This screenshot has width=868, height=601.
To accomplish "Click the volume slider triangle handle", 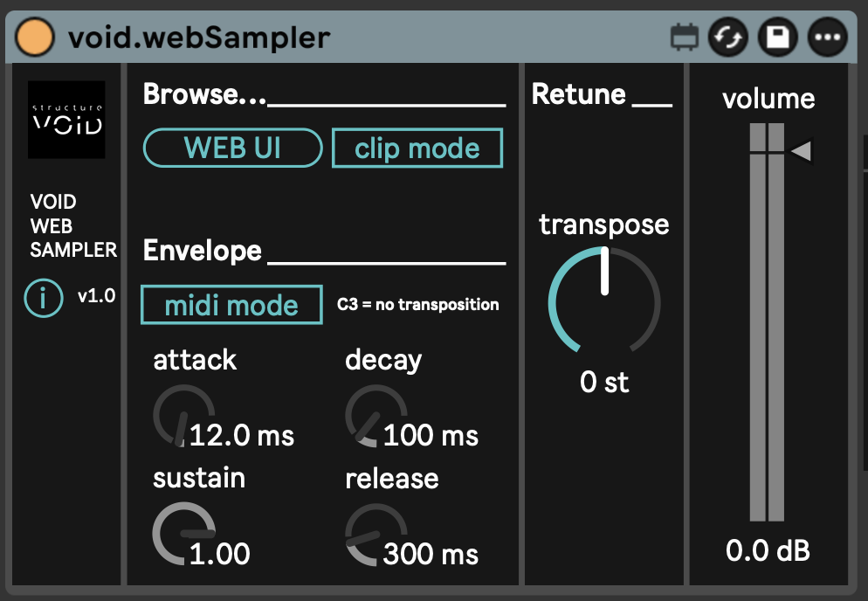I will pos(801,152).
